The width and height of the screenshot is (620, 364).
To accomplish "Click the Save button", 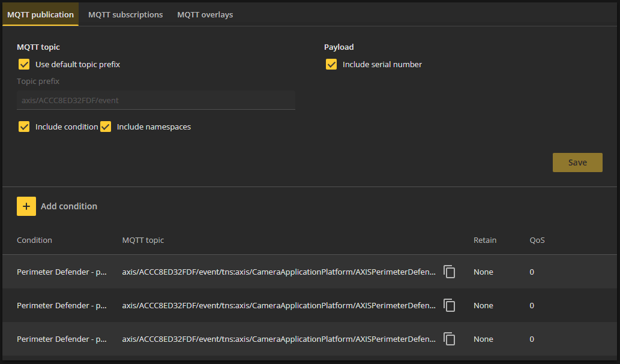I will tap(577, 163).
